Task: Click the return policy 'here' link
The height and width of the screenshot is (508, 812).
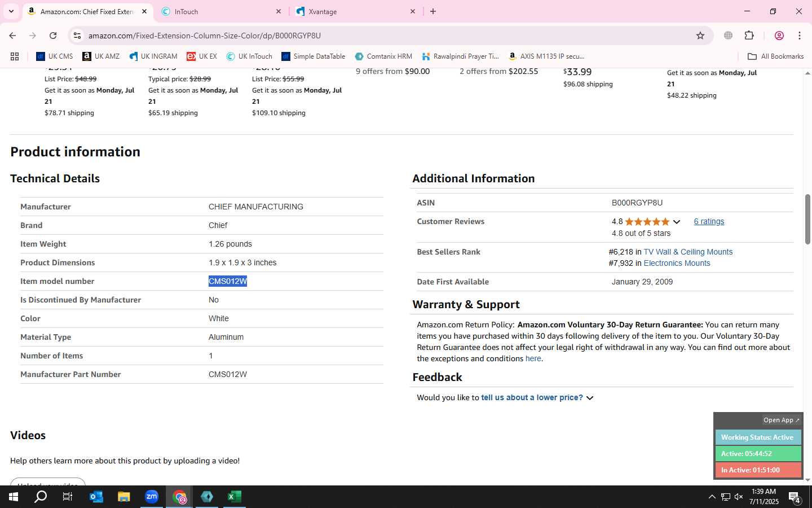Action: coord(533,358)
